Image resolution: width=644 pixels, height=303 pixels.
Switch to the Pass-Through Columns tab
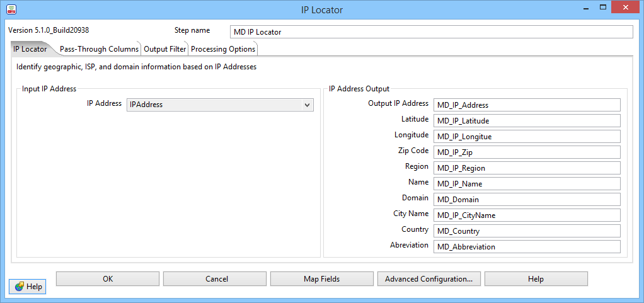(99, 49)
